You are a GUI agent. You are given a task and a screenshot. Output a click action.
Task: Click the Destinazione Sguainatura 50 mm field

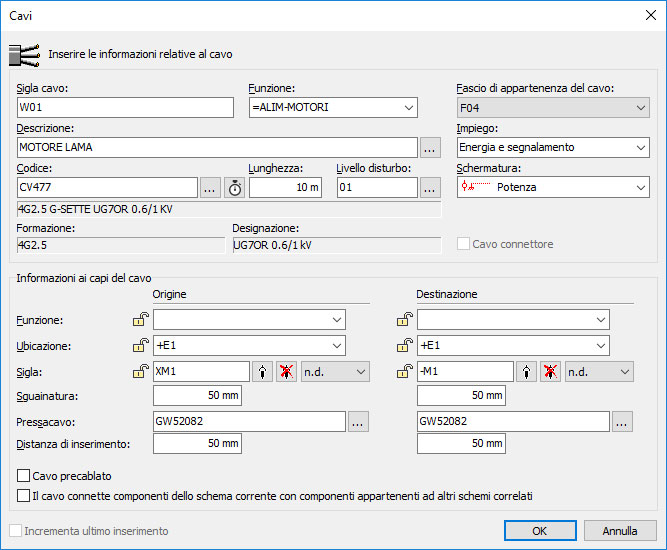click(x=462, y=396)
